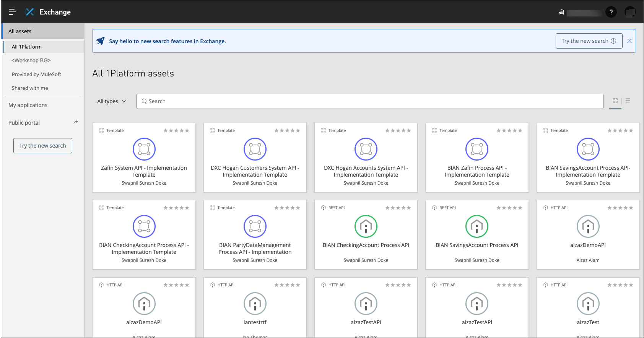Viewport: 644px width, 338px height.
Task: Open aizazDemoAPI icon by Aizaz Alam in second row
Action: (x=588, y=226)
